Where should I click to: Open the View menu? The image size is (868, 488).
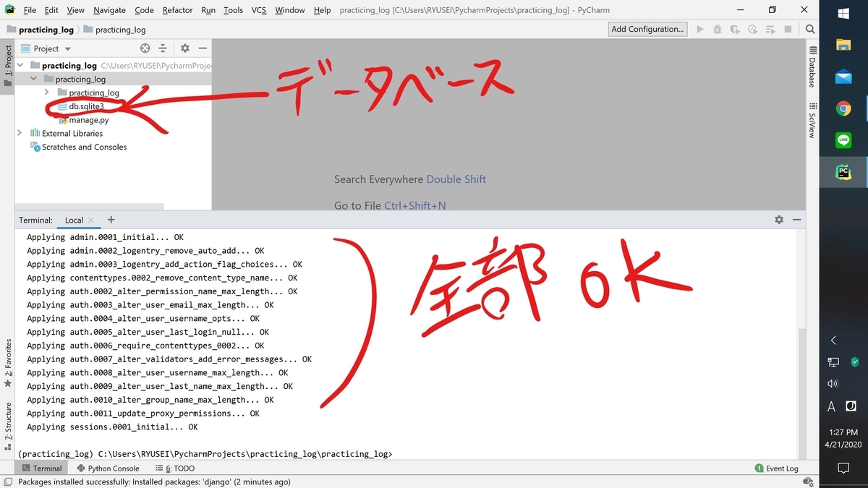[x=75, y=10]
